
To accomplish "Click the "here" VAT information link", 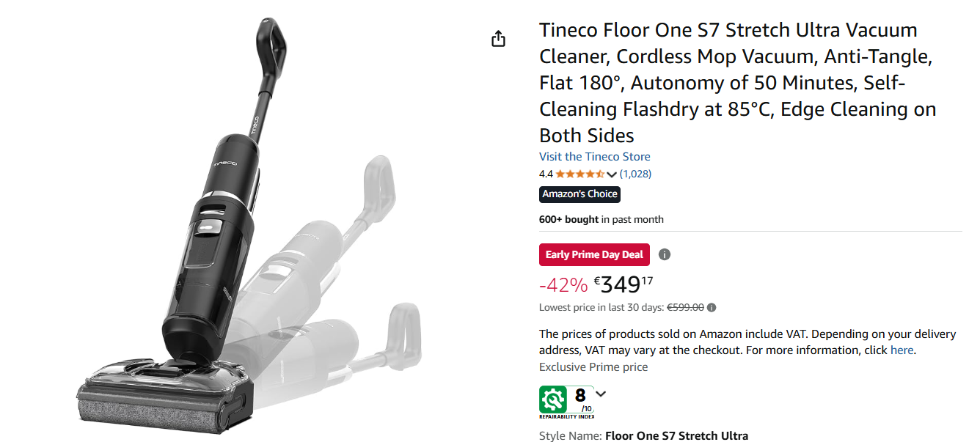I will point(902,350).
